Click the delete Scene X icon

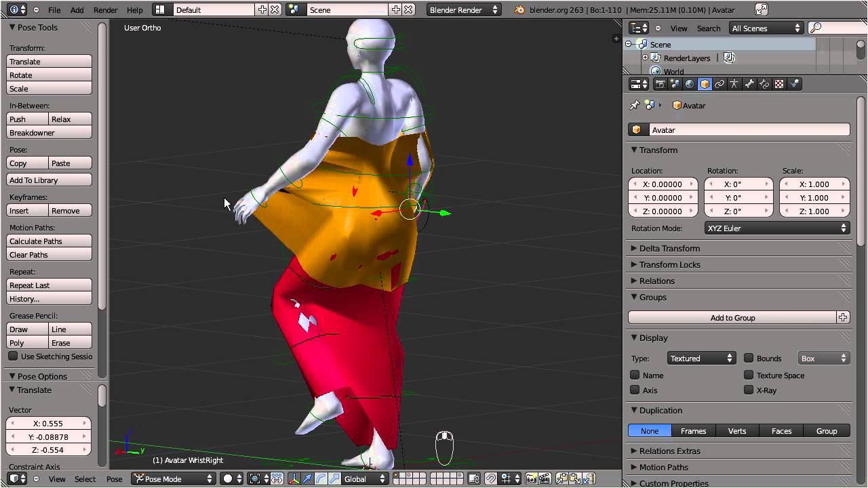tap(409, 9)
